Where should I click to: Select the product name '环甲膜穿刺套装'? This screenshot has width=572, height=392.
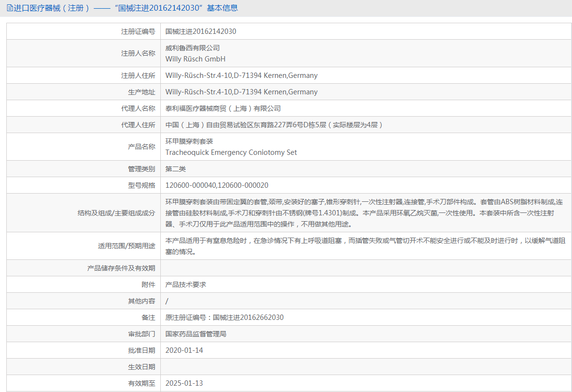189,141
